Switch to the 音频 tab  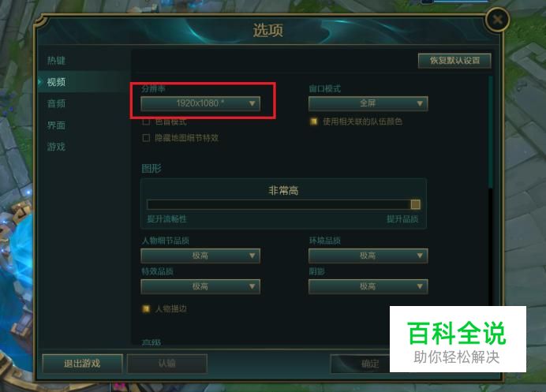56,103
